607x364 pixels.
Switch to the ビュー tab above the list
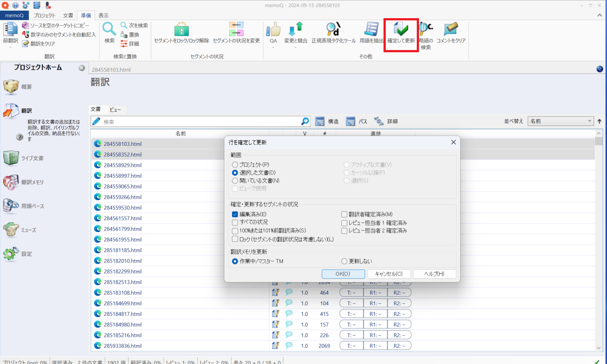pos(116,109)
